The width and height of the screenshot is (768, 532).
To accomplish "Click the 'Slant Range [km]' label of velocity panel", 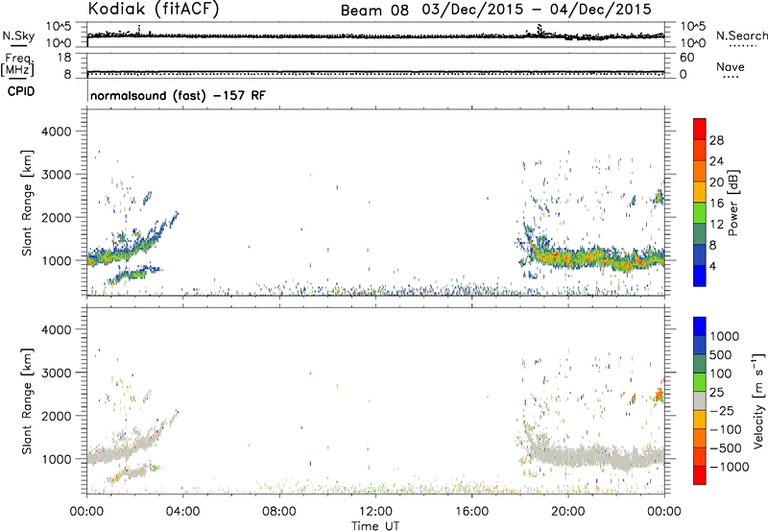I will [27, 401].
